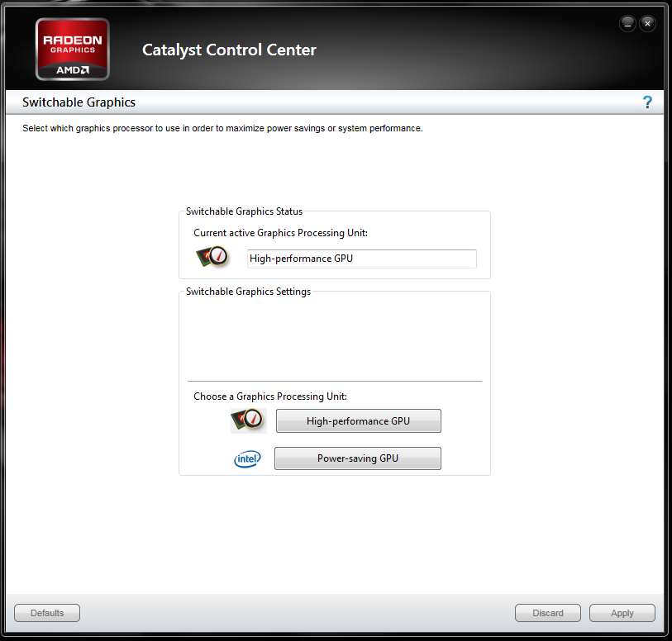
Task: Click the speedometer icon beside High-performance GPU button
Action: (249, 420)
